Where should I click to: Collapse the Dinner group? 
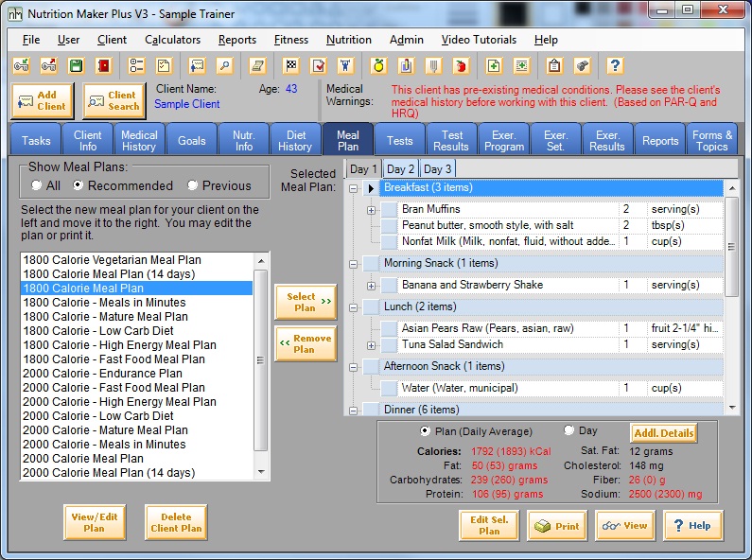pyautogui.click(x=354, y=411)
